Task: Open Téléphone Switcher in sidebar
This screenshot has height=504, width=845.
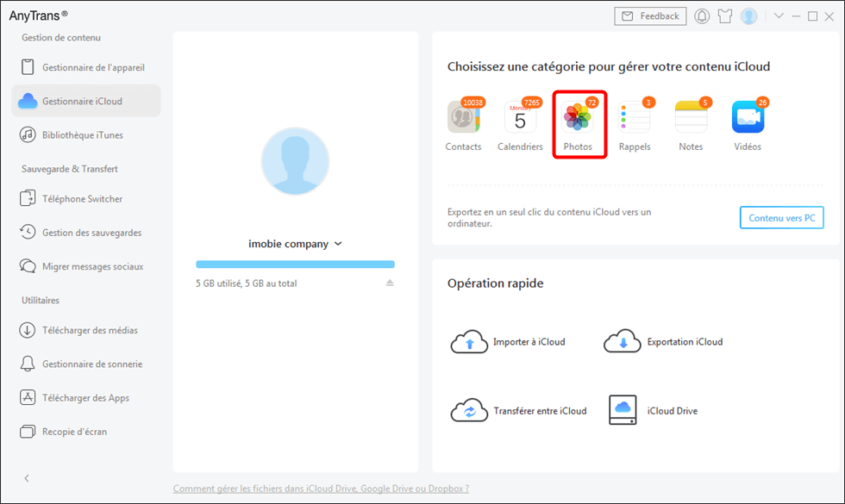Action: (86, 199)
